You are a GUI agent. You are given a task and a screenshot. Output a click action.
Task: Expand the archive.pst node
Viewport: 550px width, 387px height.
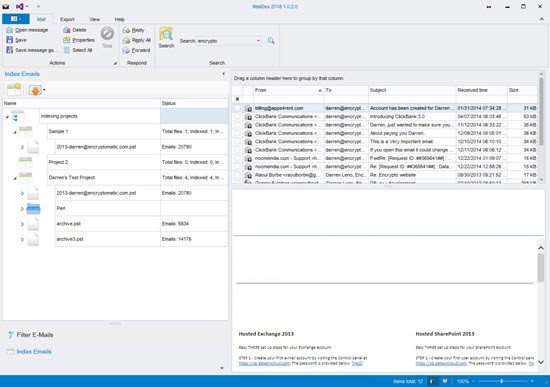pos(22,224)
